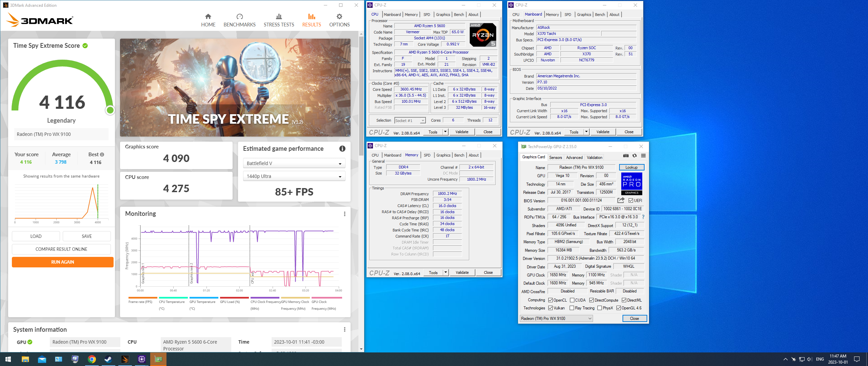The height and width of the screenshot is (366, 868).
Task: Toggle the CUDA checkbox in GPU-Z
Action: tap(572, 300)
